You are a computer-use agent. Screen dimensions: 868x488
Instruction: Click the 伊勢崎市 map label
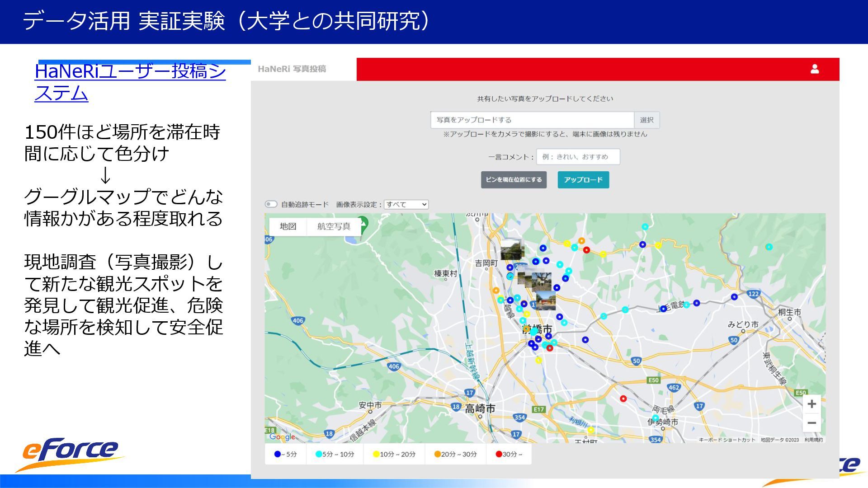click(663, 422)
